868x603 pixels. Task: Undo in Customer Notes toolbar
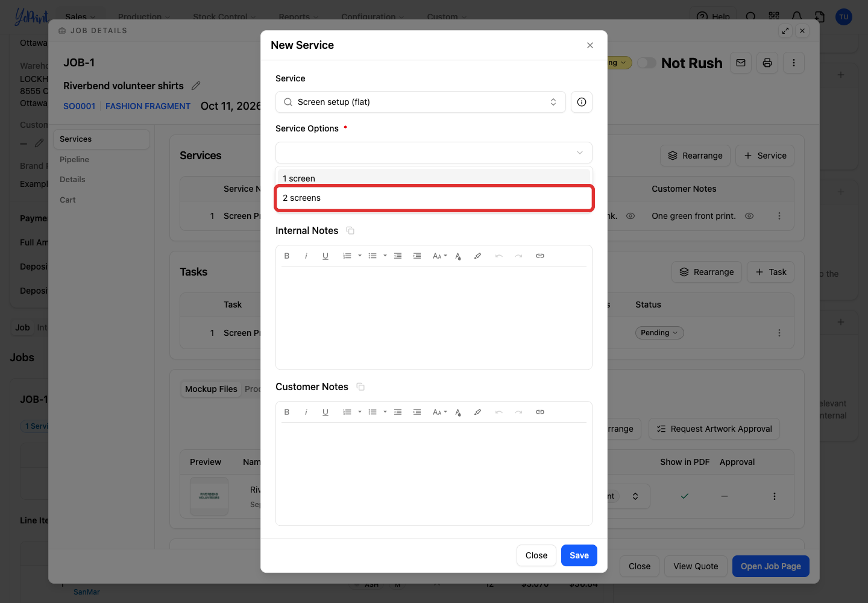point(499,412)
